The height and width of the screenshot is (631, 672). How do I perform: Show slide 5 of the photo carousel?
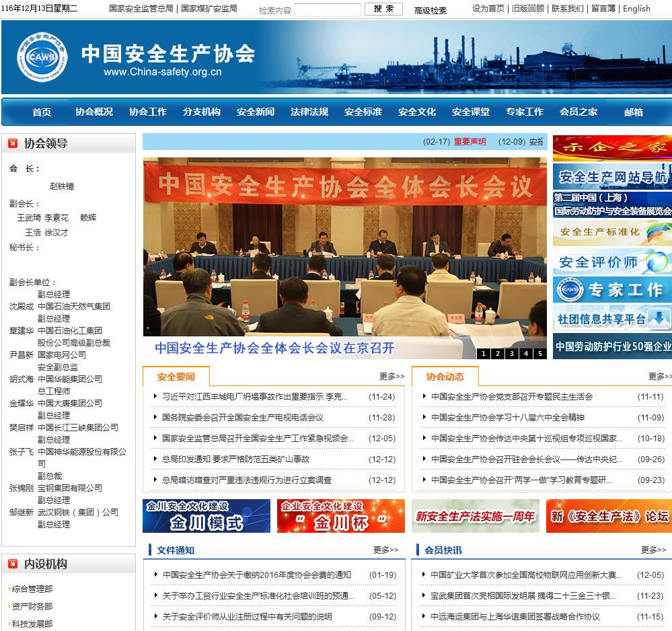(x=540, y=354)
